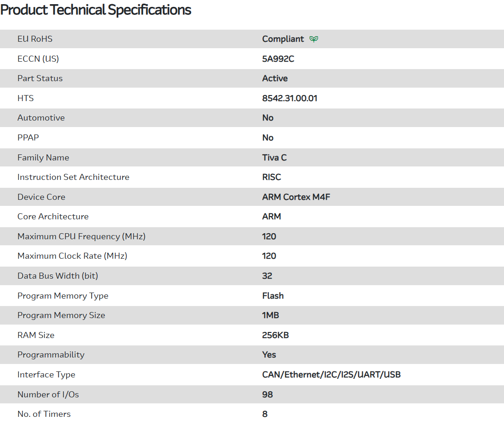Click the RAM Size 256KB value
Viewport: 504px width, 421px height.
click(275, 335)
